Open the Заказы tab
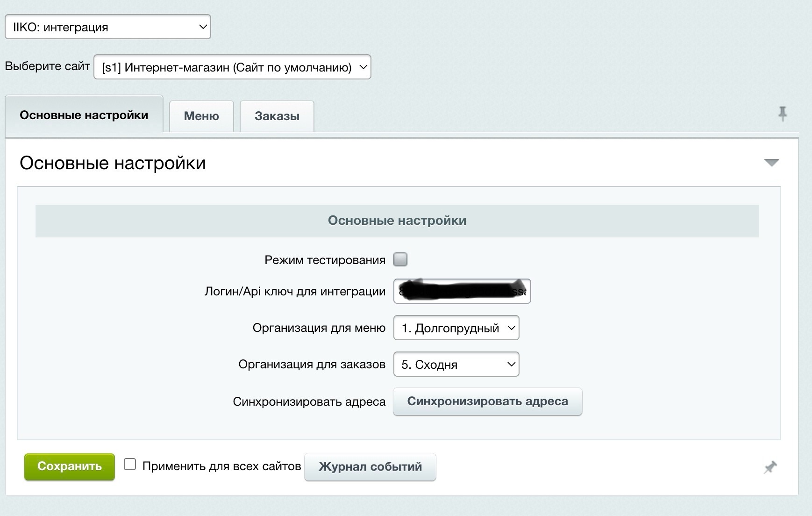Image resolution: width=812 pixels, height=516 pixels. tap(277, 115)
